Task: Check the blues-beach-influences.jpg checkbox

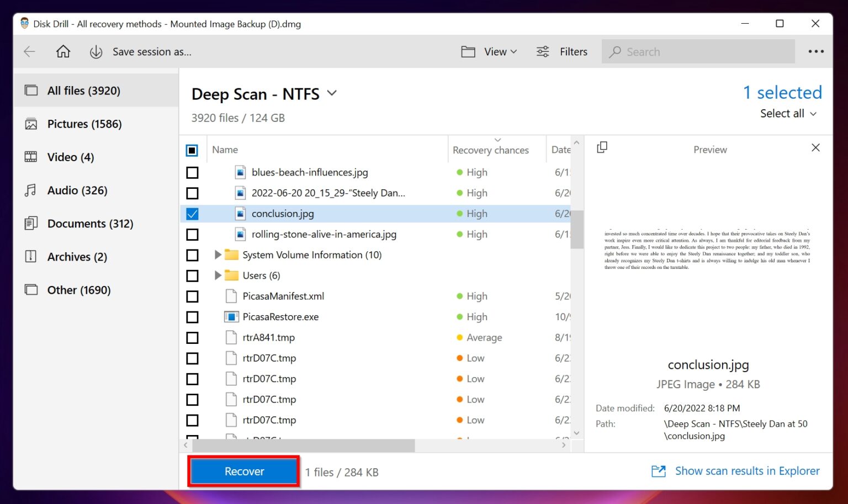Action: click(x=192, y=173)
